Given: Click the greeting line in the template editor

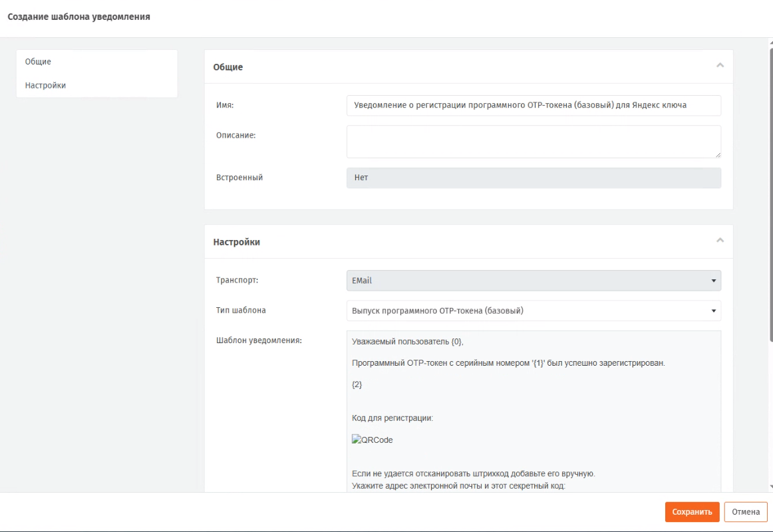Looking at the screenshot, I should click(410, 342).
